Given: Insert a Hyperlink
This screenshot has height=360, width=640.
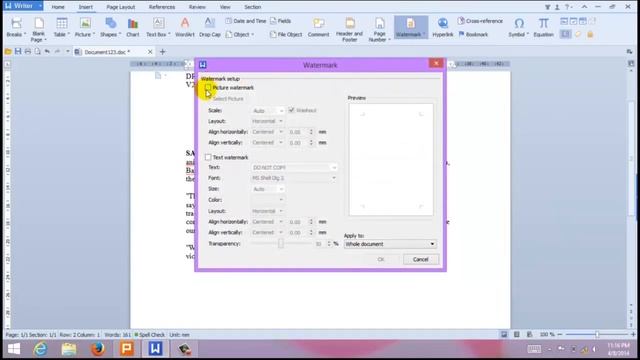Looking at the screenshot, I should [x=442, y=28].
